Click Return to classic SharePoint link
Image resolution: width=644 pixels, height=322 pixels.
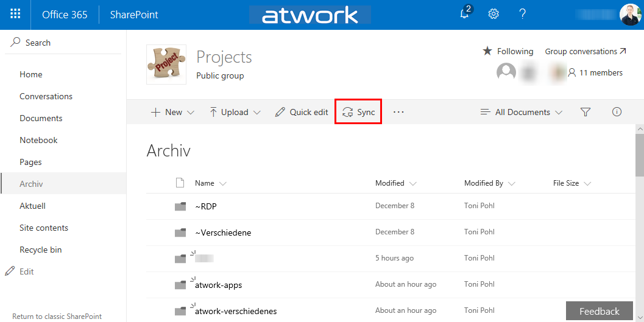(x=57, y=317)
